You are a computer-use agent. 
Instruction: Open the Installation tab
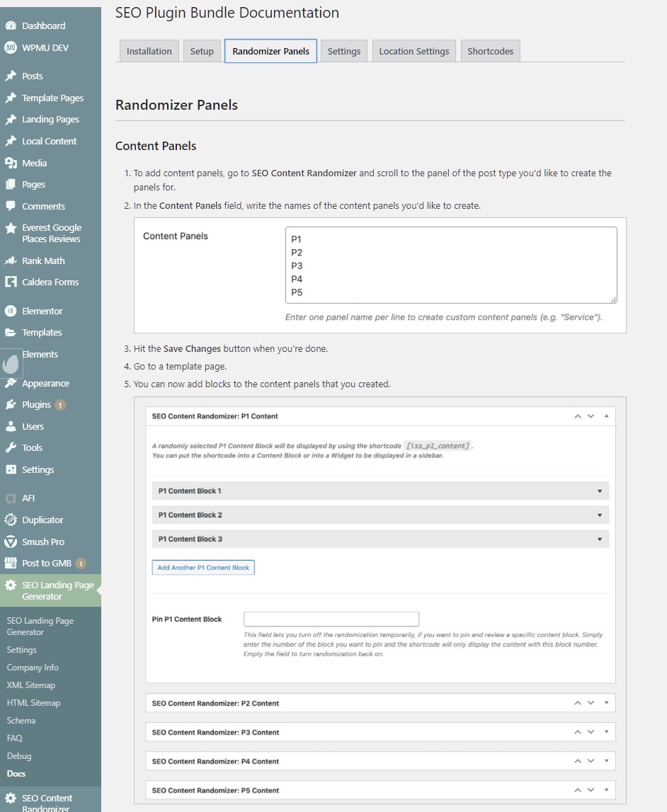click(x=149, y=51)
